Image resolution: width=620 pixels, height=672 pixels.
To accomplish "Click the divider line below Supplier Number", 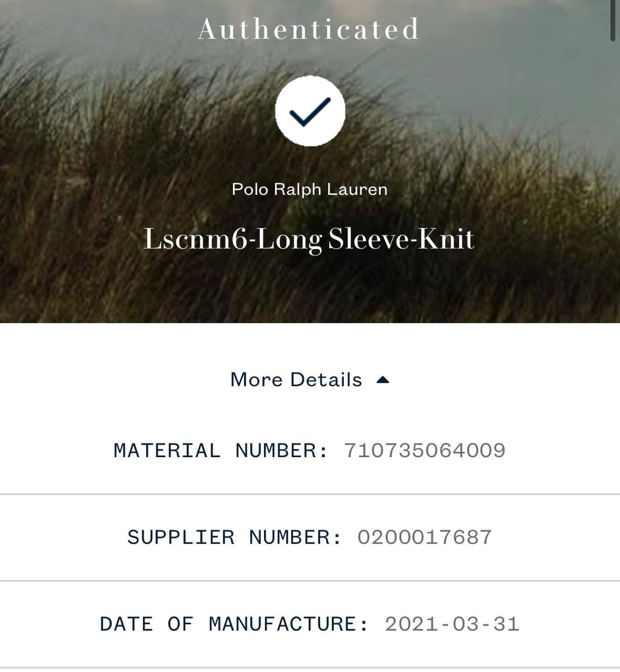I will click(x=310, y=581).
